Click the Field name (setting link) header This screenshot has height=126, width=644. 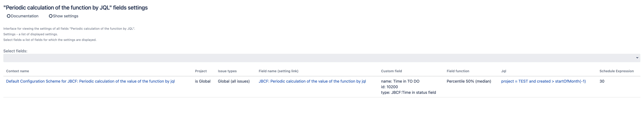(x=278, y=71)
